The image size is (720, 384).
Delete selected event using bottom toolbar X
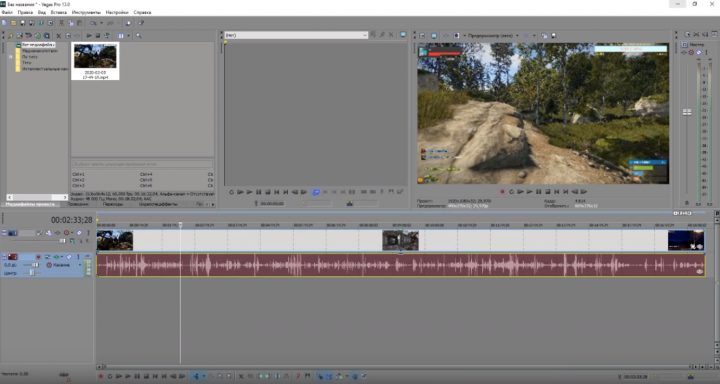241,377
